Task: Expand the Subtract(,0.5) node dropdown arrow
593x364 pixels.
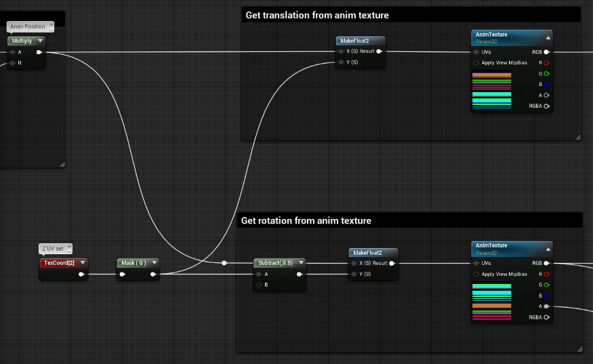Action: (x=301, y=262)
